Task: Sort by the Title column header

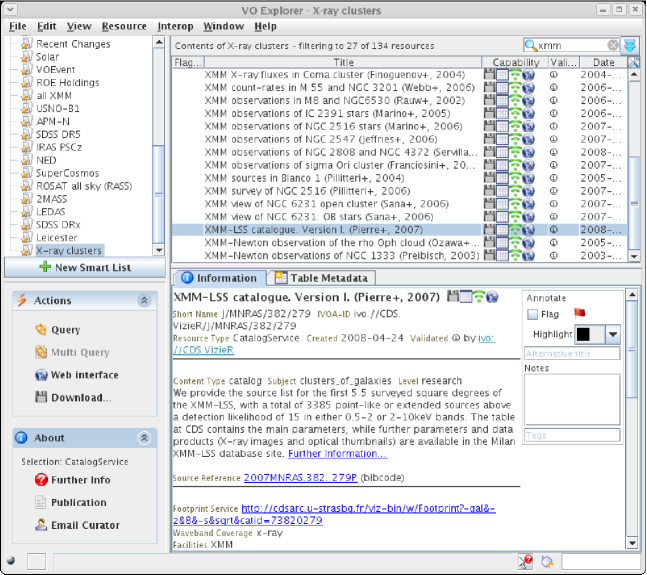Action: coord(343,62)
